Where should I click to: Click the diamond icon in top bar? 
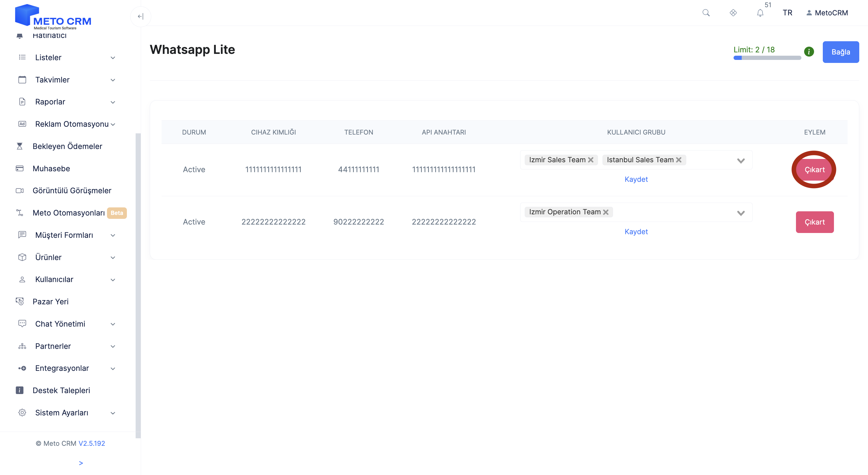[733, 13]
